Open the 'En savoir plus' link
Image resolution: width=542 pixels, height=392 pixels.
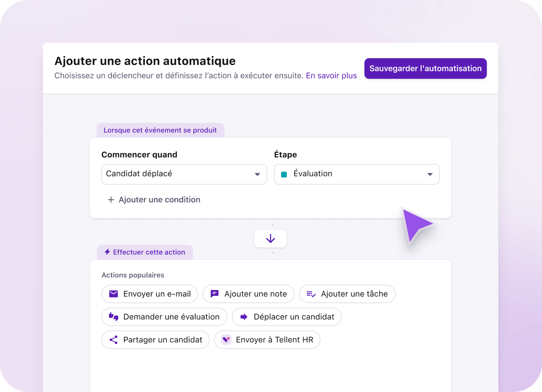331,76
